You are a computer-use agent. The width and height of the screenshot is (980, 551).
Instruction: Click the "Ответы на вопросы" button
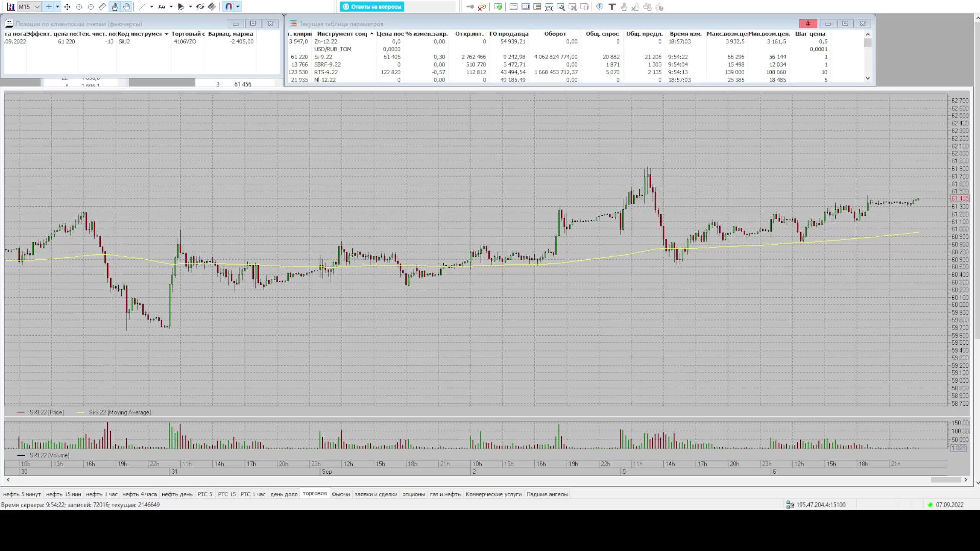tap(372, 7)
